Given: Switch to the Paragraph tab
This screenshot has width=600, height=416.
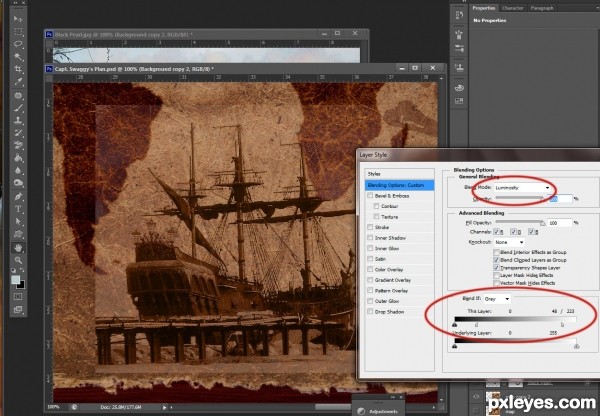Looking at the screenshot, I should [542, 8].
